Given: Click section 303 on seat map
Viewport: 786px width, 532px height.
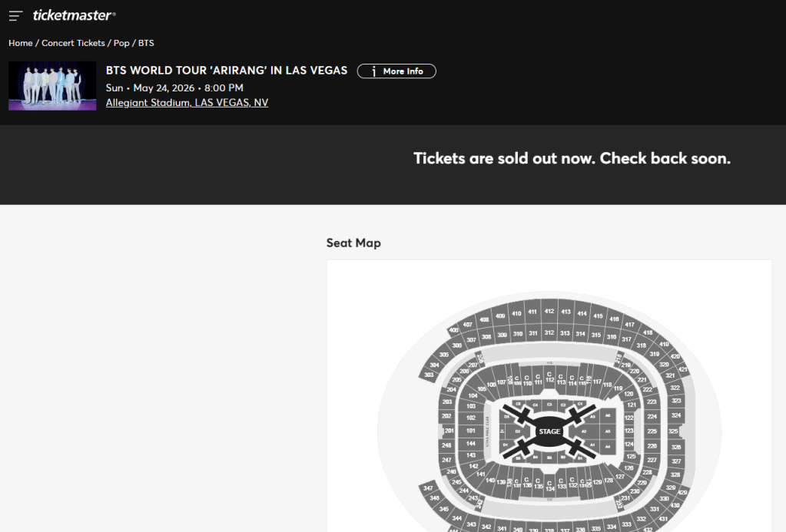Looking at the screenshot, I should click(429, 375).
